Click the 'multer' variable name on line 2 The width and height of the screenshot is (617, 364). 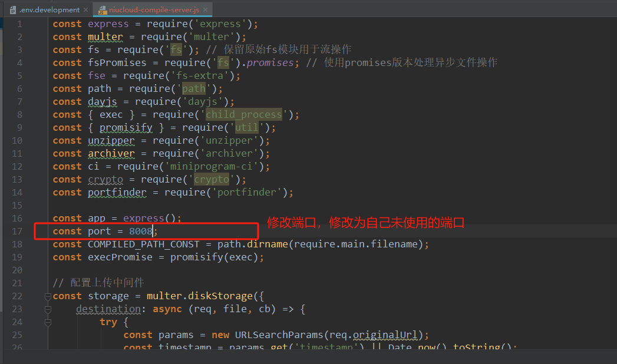[x=105, y=37]
